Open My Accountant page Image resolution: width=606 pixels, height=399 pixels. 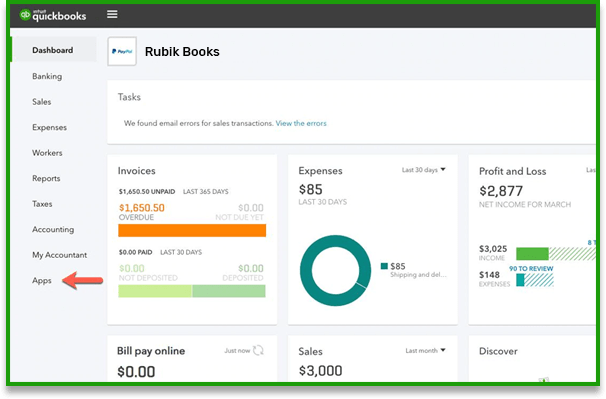(60, 255)
